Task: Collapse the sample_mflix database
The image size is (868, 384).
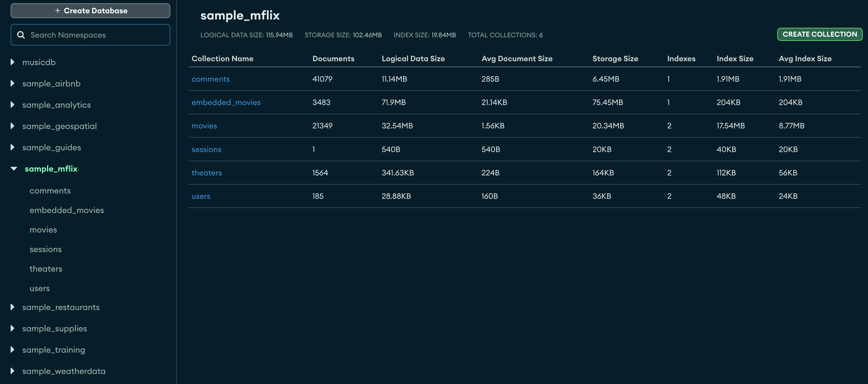Action: click(14, 169)
